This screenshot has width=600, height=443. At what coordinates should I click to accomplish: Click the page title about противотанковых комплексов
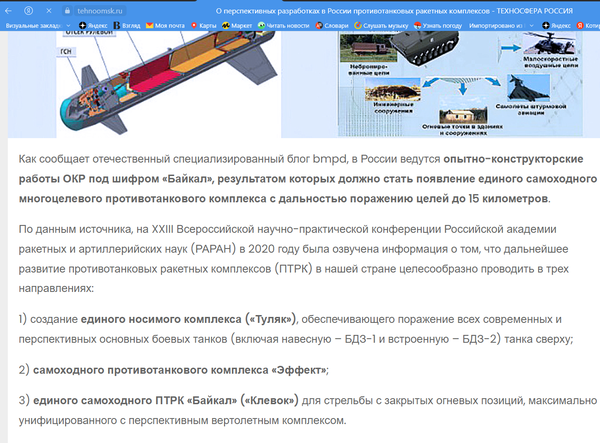point(394,11)
